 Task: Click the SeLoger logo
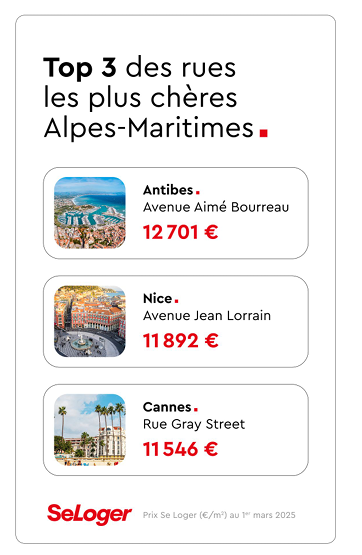(89, 514)
